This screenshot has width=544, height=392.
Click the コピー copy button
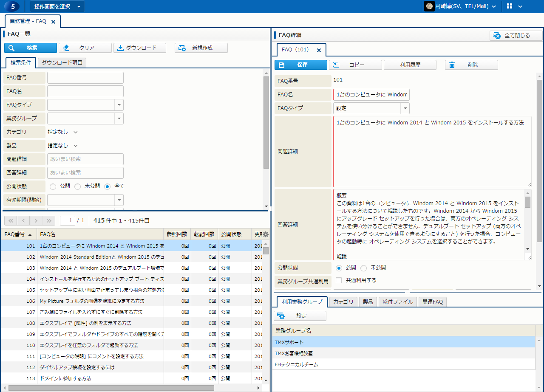coord(355,65)
